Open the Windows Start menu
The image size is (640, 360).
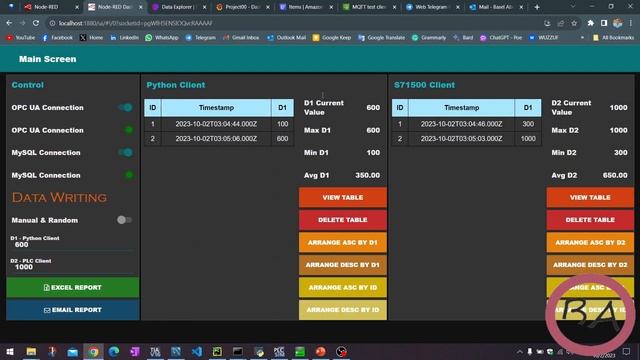pos(10,351)
